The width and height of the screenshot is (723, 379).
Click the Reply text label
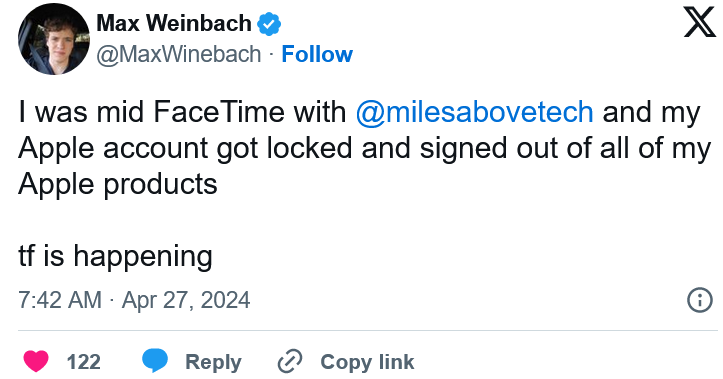coord(213,362)
